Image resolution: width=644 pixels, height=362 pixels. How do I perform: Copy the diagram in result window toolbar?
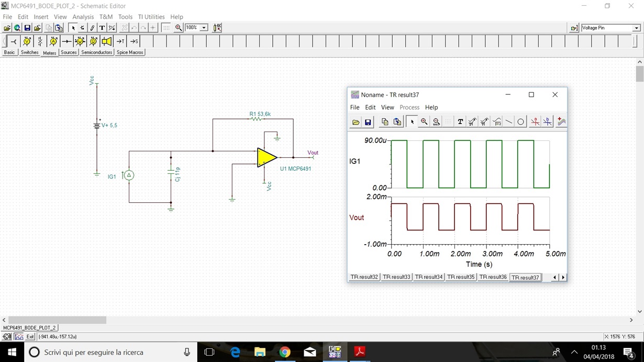pyautogui.click(x=385, y=122)
